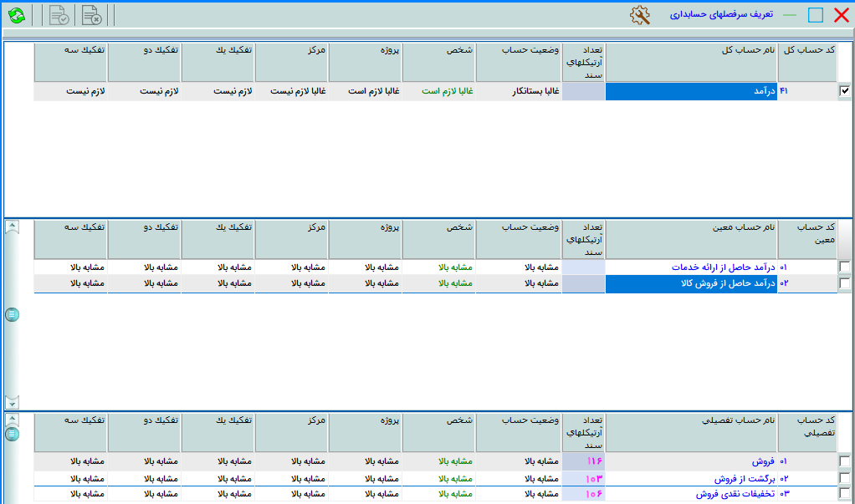
Task: Open the gear and wrench settings icon
Action: pos(639,15)
